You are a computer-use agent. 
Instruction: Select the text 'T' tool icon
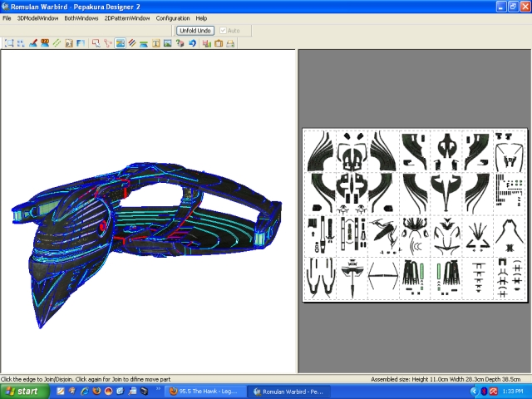[x=155, y=43]
